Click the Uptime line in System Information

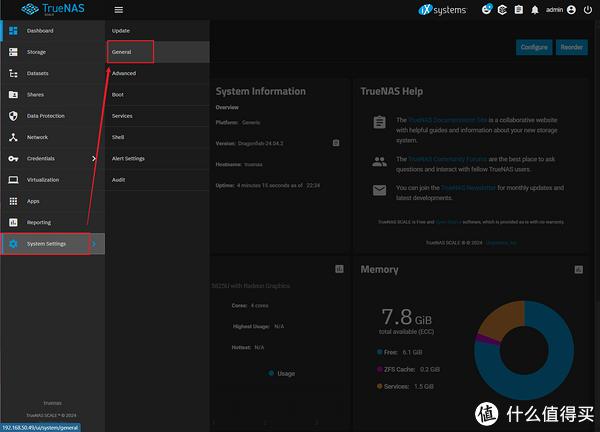[x=268, y=186]
